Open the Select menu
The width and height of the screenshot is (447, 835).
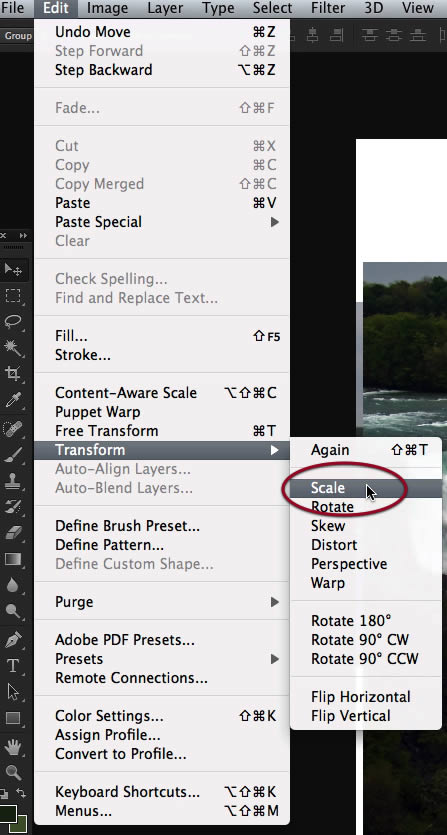point(272,8)
